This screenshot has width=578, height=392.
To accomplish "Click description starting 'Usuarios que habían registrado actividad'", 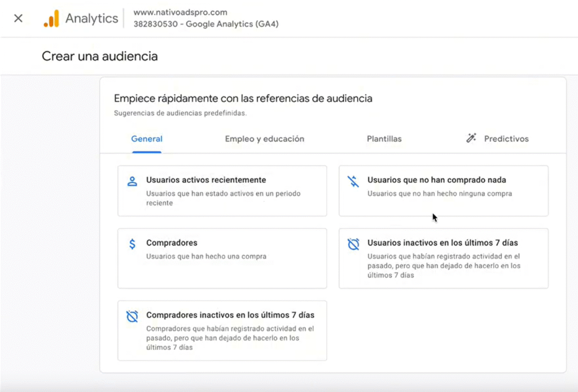I will [x=444, y=266].
